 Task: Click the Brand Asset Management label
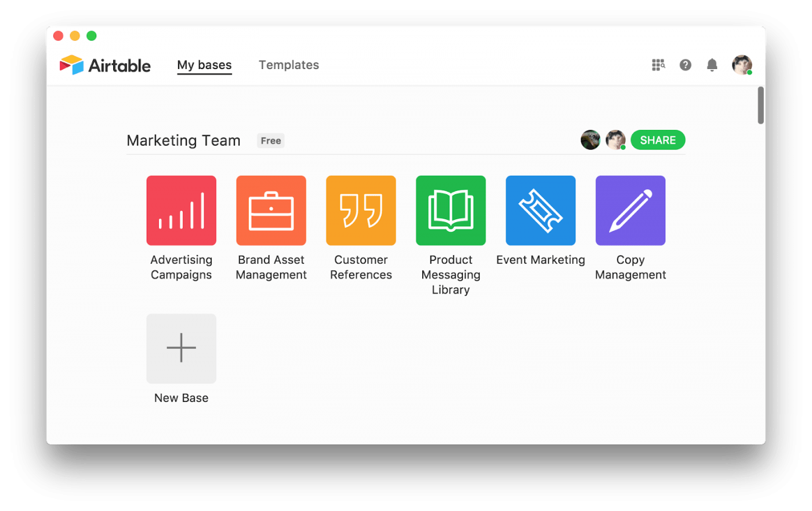[x=271, y=267]
